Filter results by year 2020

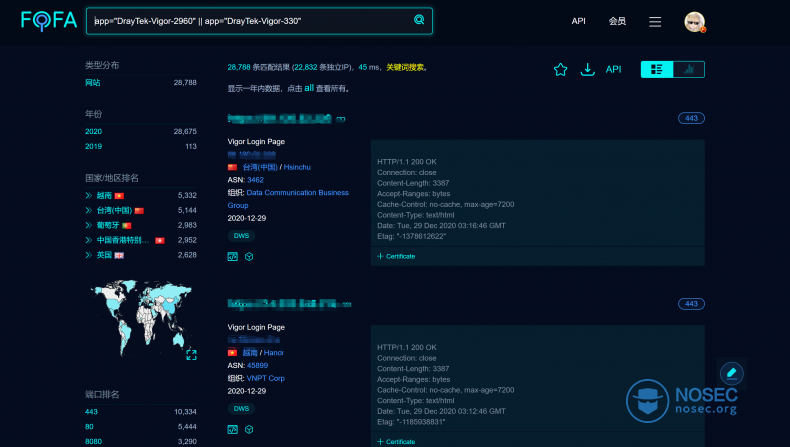tap(93, 132)
